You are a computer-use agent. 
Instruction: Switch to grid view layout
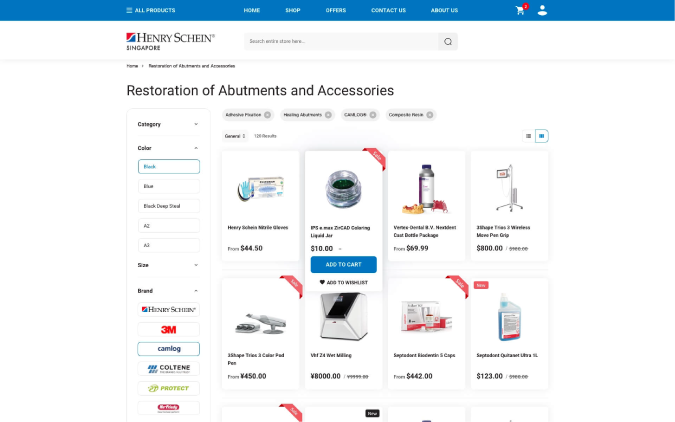coord(542,136)
